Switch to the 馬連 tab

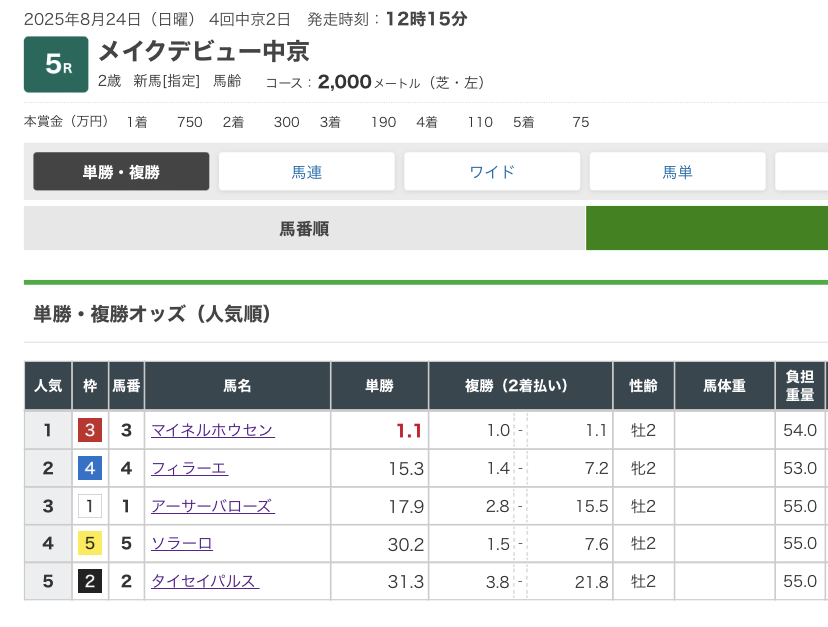point(307,172)
